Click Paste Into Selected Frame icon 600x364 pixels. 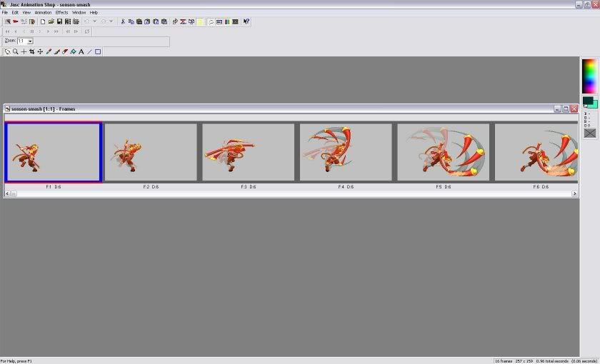coord(164,22)
